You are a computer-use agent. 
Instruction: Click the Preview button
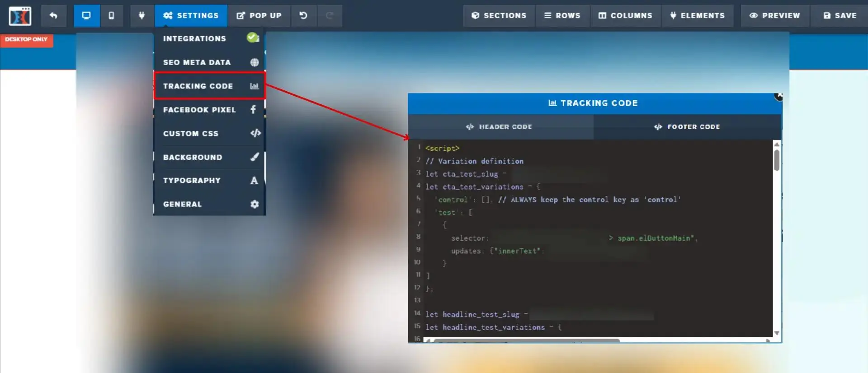(775, 16)
